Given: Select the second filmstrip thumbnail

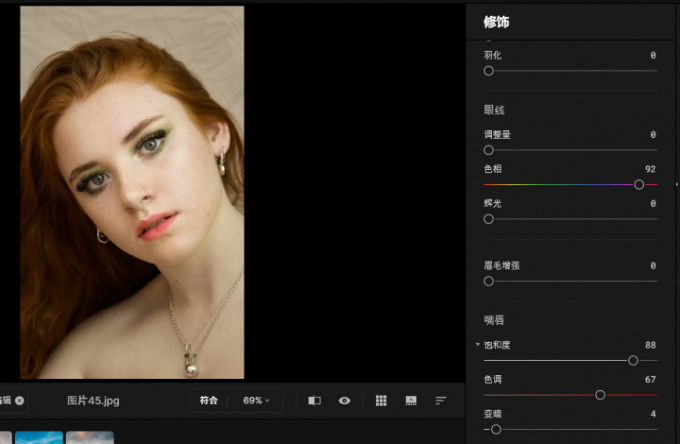Looking at the screenshot, I should (89, 438).
